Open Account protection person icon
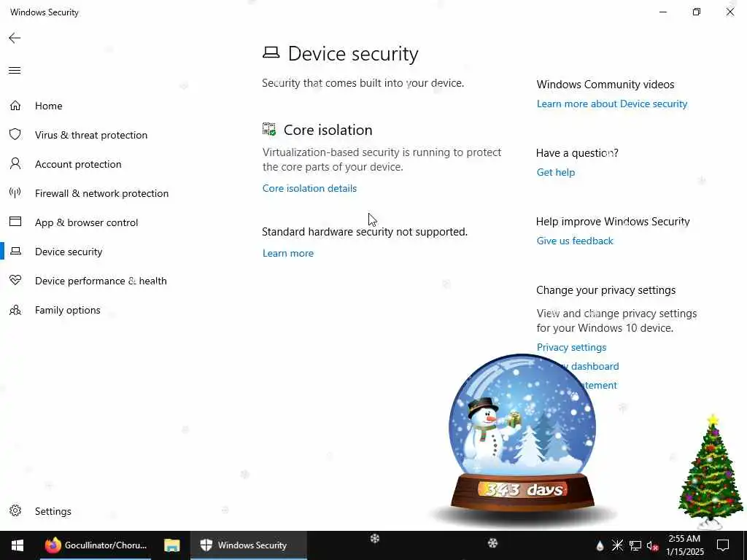Image resolution: width=747 pixels, height=560 pixels. click(x=15, y=164)
